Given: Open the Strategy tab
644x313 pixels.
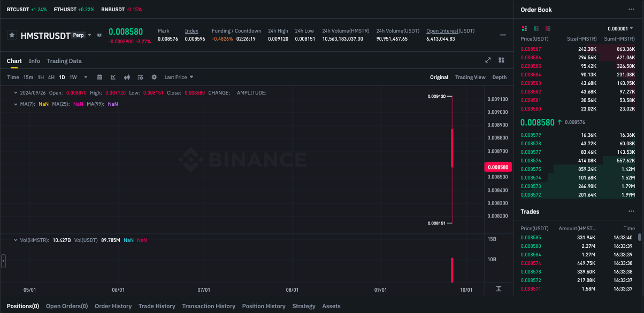Looking at the screenshot, I should [304, 306].
